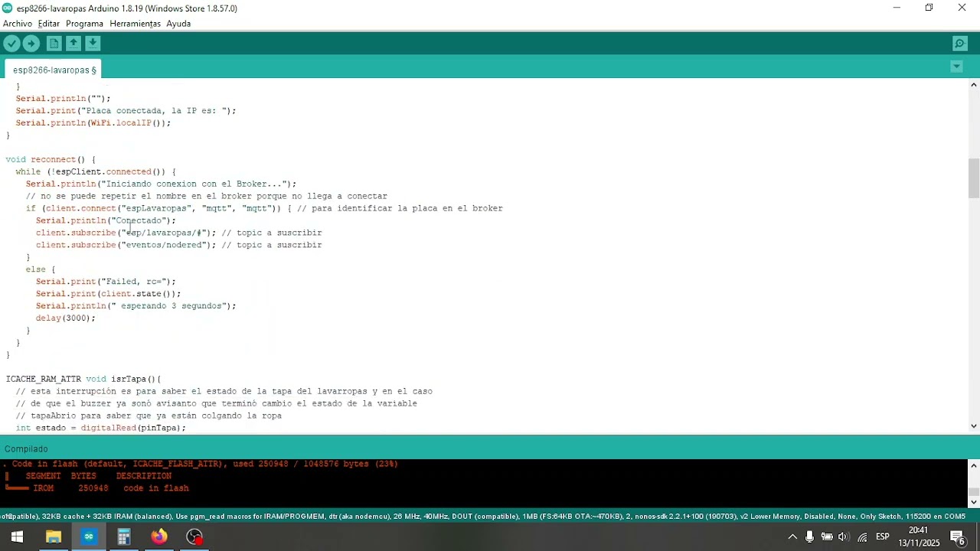Open File Explorer from the taskbar
Image resolution: width=980 pixels, height=551 pixels.
pos(53,536)
